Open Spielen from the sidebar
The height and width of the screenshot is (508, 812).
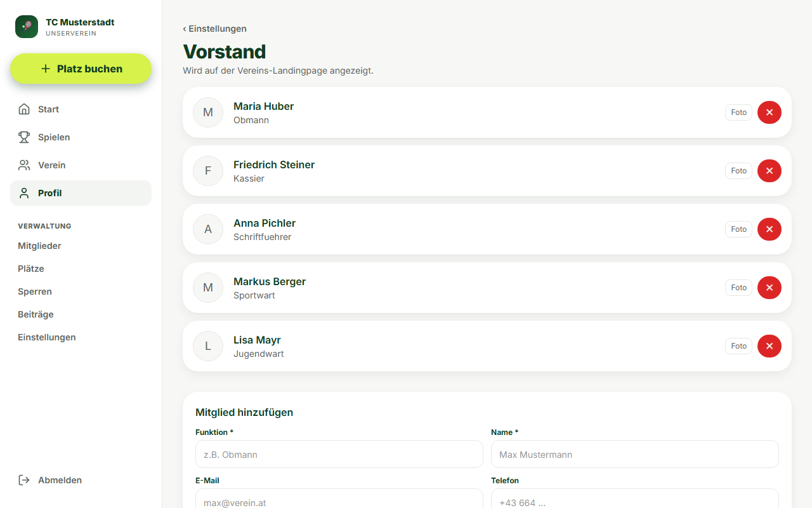pos(81,137)
